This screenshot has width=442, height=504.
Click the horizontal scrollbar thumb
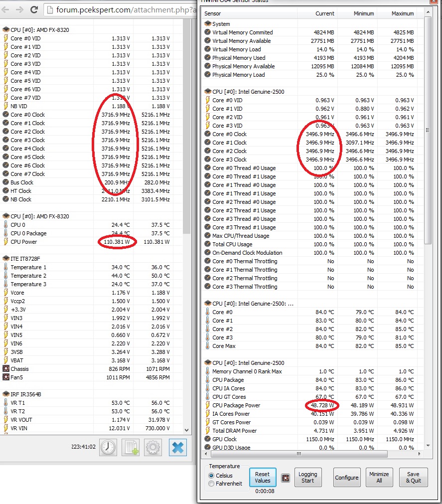click(299, 454)
